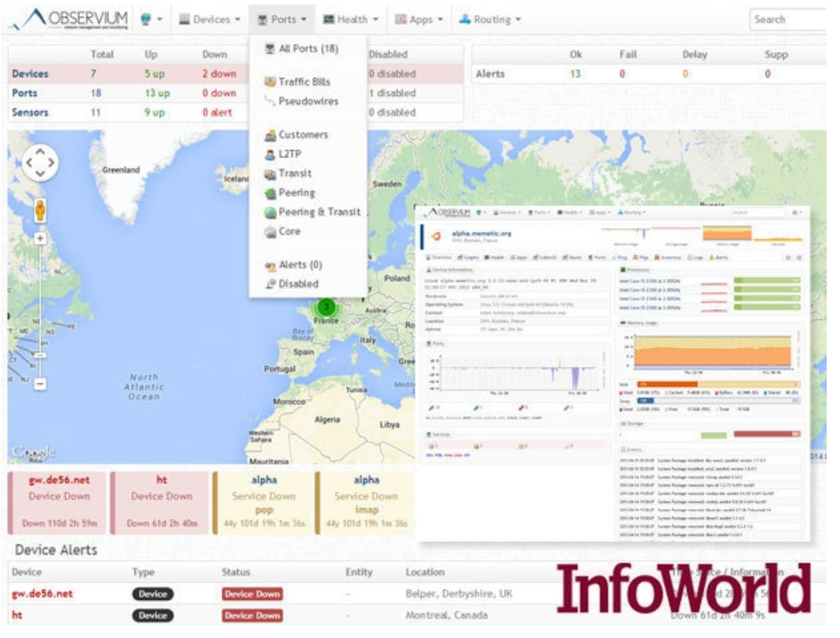Viewport: 840px width, 638px height.
Task: Open the Ports summary link
Action: pos(25,93)
